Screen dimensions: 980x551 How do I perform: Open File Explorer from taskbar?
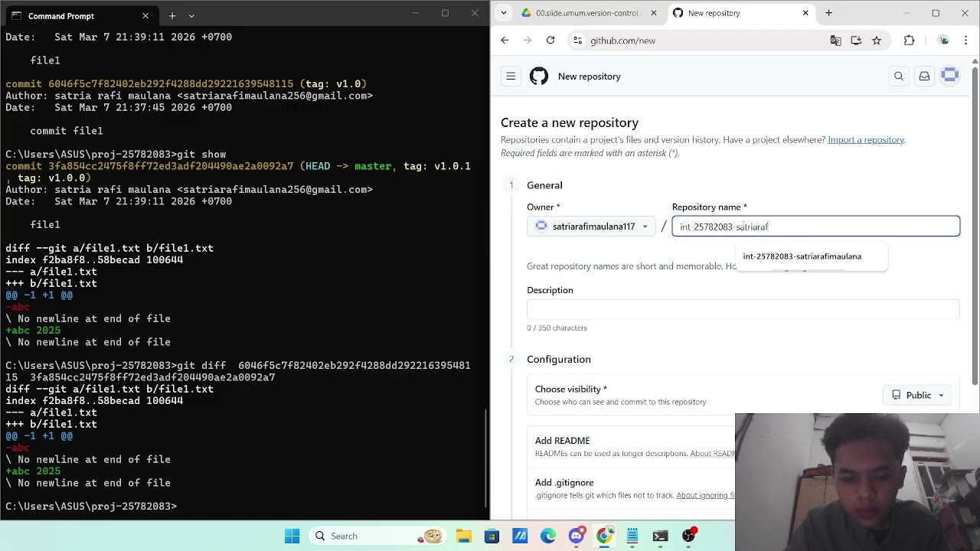pos(464,536)
